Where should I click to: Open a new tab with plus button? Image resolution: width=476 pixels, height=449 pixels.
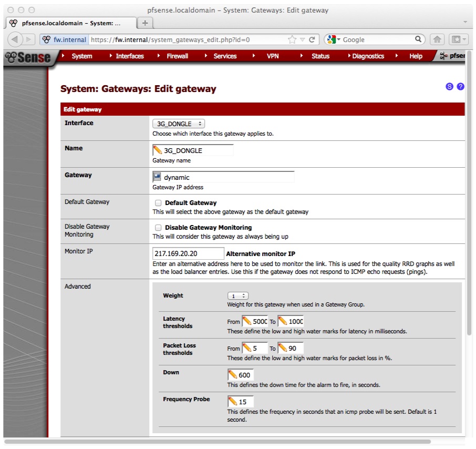point(145,23)
